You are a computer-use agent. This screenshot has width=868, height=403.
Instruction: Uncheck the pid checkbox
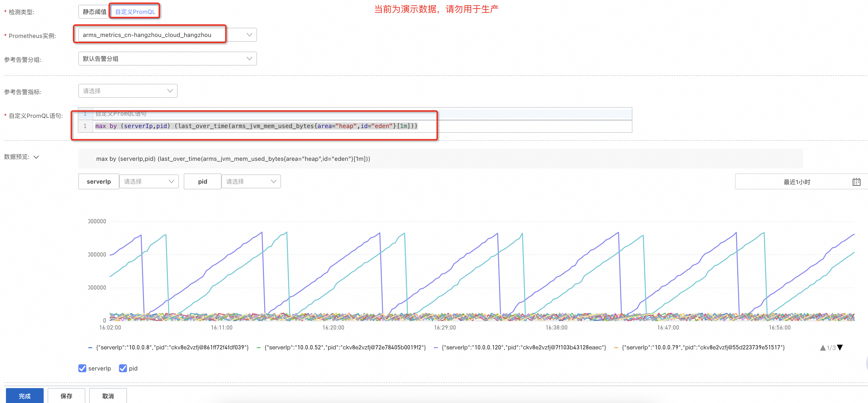123,368
